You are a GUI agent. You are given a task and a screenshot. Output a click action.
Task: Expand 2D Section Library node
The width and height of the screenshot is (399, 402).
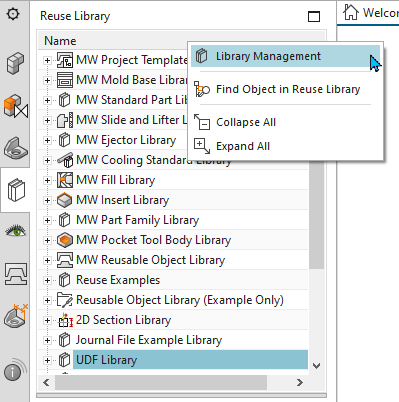(x=47, y=320)
